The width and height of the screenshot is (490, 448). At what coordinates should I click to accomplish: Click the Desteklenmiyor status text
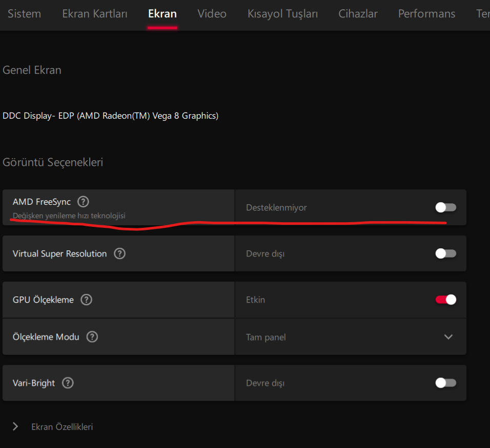coord(276,207)
